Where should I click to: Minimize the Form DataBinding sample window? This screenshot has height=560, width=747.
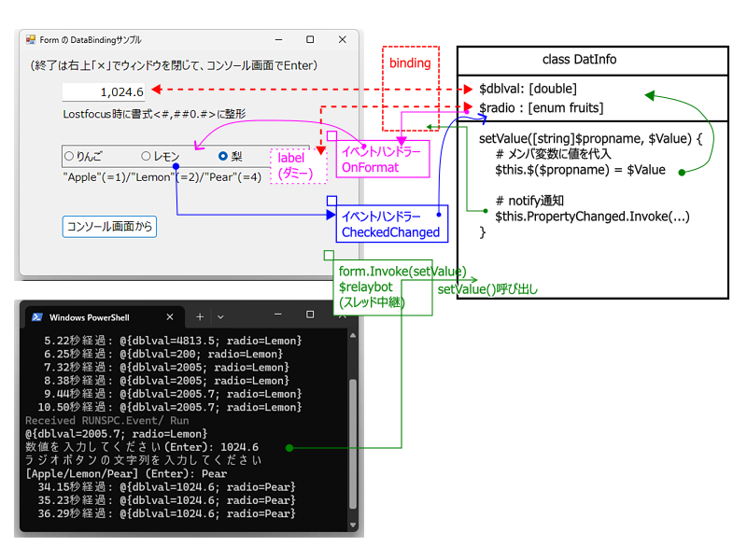[278, 39]
